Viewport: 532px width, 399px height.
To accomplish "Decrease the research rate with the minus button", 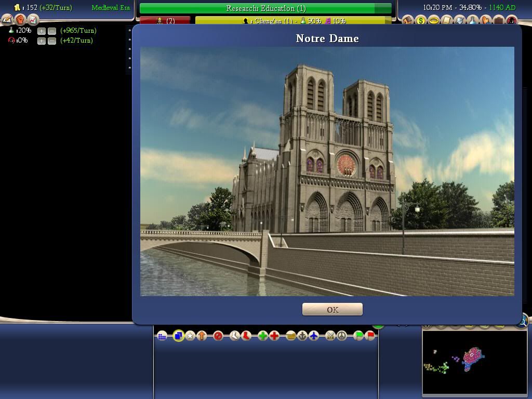I will point(52,31).
